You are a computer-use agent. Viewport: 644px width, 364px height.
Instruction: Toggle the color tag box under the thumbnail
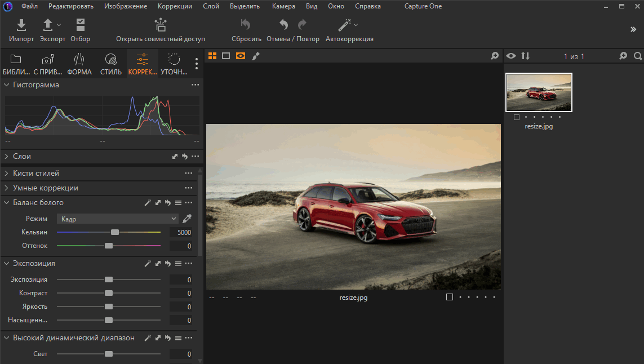(x=517, y=117)
